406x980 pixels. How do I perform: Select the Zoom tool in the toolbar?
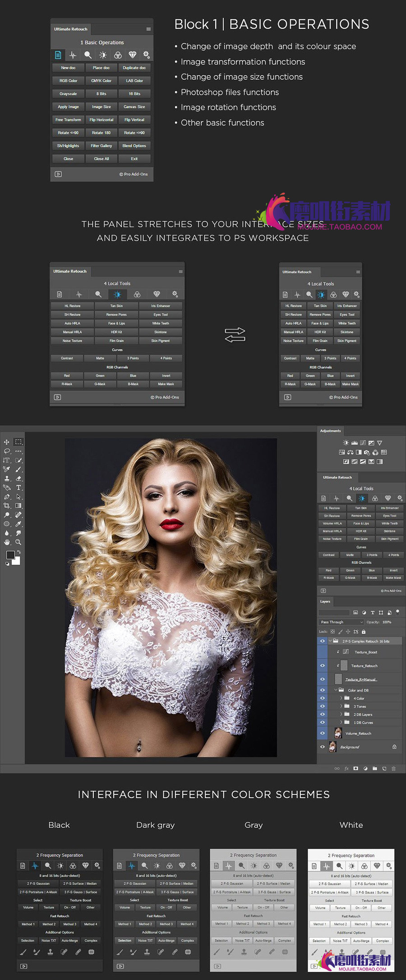pos(18,542)
